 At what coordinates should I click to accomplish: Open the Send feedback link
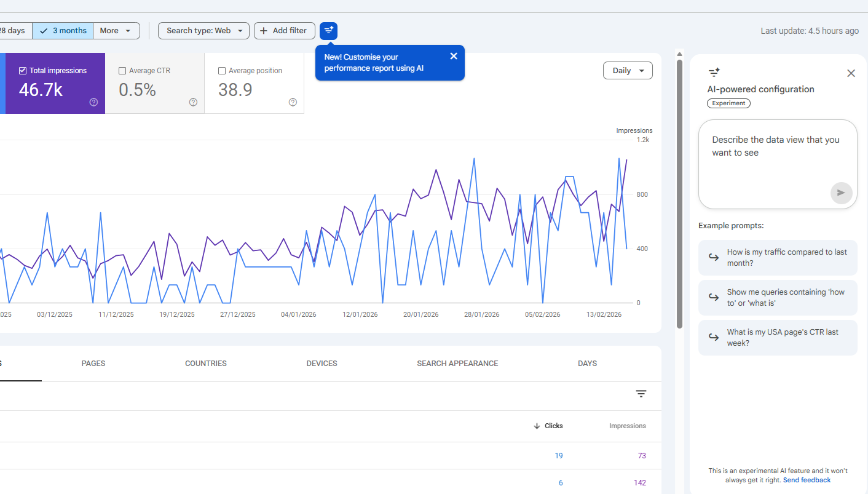click(807, 479)
